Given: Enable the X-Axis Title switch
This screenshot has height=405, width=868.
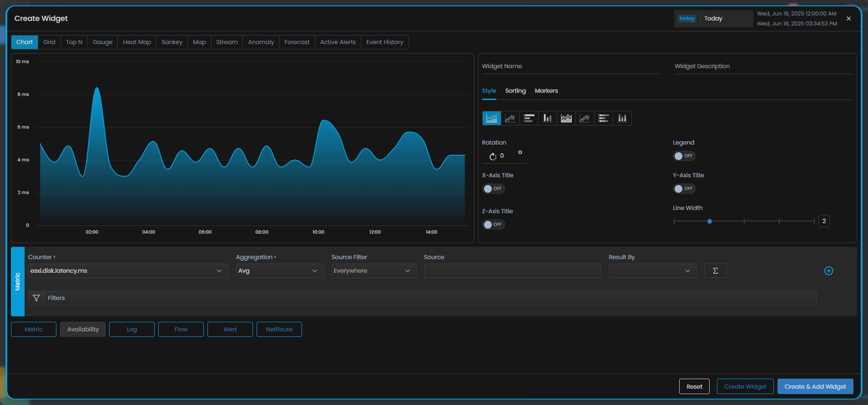Looking at the screenshot, I should click(x=493, y=189).
